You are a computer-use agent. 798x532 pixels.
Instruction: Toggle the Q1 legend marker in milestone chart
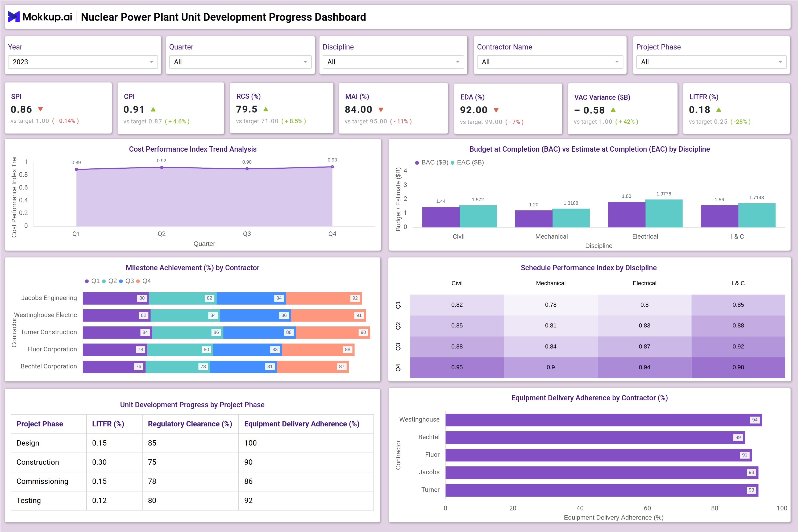(x=87, y=281)
